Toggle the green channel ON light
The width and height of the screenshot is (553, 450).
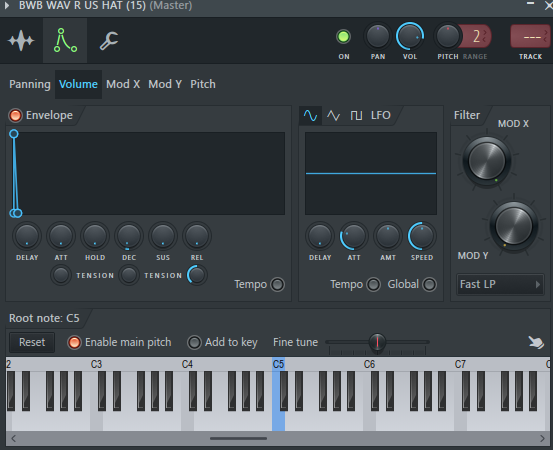click(x=343, y=37)
